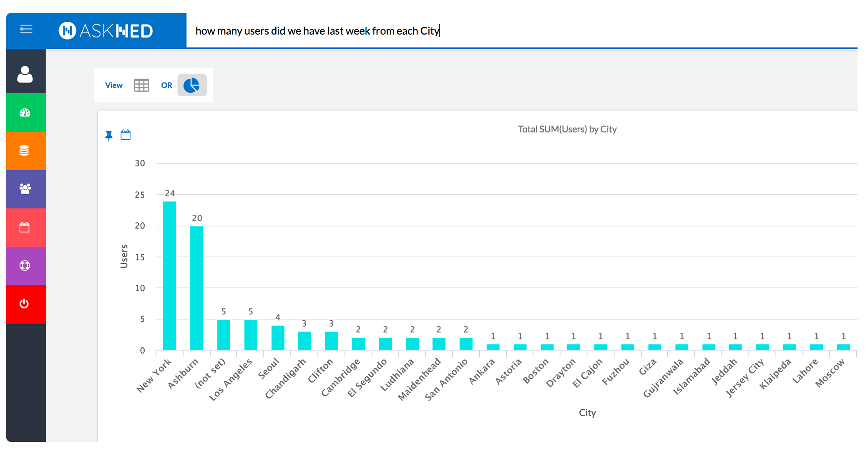
Task: Click the chart title text
Action: tap(567, 129)
